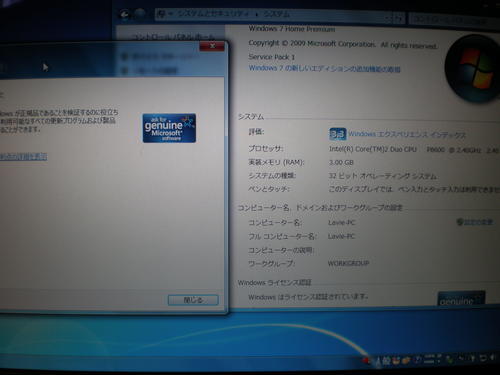500x375 pixels.
Task: Open the blue link in the dialog
Action: (23, 157)
